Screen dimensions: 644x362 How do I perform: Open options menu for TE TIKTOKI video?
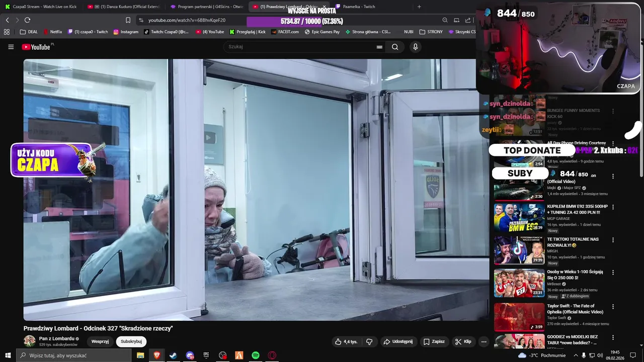pyautogui.click(x=613, y=240)
